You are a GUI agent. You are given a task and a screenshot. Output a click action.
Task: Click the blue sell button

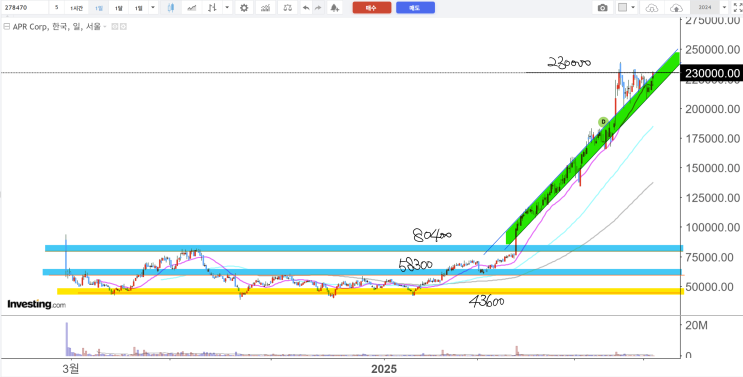[x=415, y=8]
